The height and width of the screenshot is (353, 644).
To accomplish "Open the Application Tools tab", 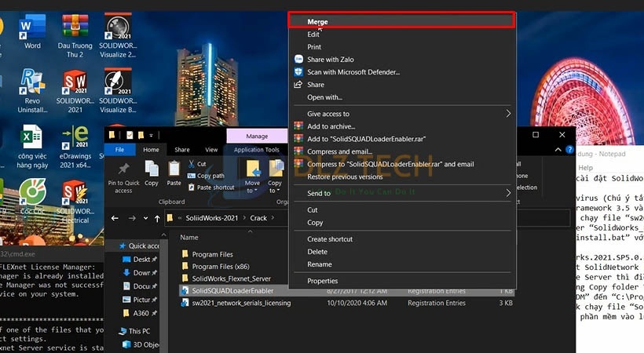I will [257, 150].
